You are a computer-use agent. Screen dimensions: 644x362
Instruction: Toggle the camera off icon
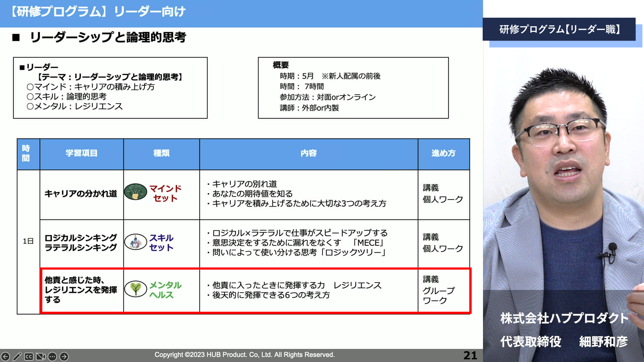41,356
